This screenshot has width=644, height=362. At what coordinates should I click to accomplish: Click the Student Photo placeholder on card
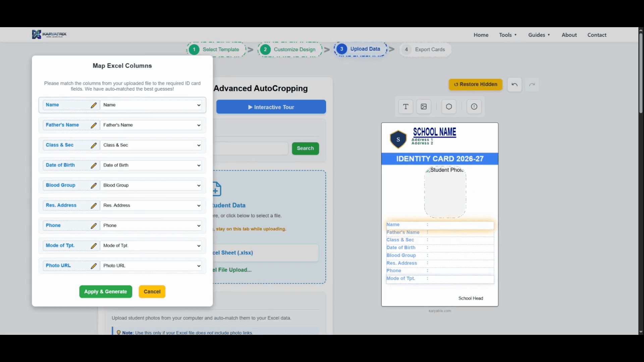[x=445, y=192]
